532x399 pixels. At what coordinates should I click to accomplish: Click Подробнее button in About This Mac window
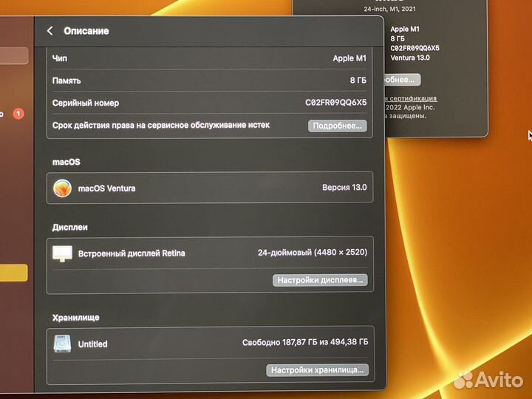click(x=403, y=80)
